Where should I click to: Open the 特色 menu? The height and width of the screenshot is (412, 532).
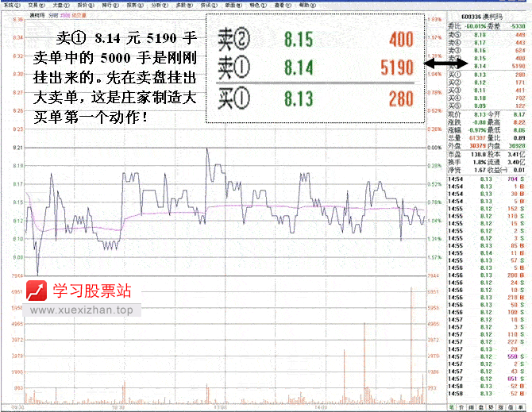coord(258,5)
